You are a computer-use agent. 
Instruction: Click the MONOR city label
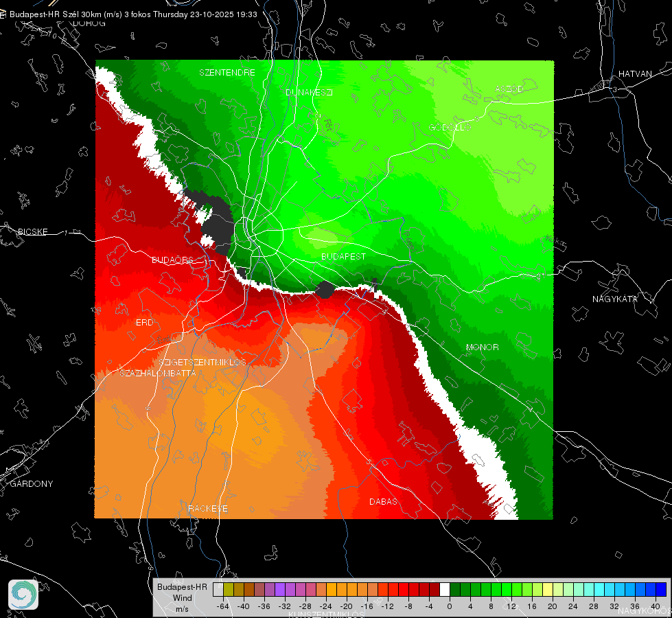point(482,347)
